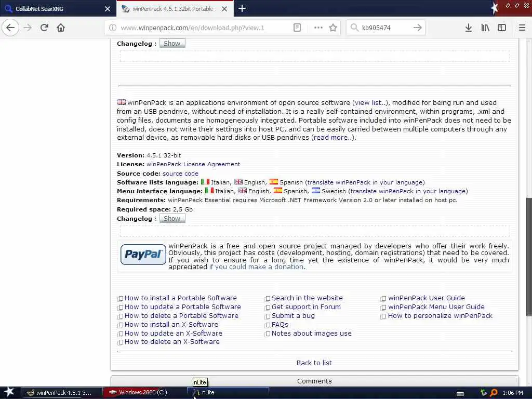Show the upper Changelog section
532x399 pixels.
[172, 44]
